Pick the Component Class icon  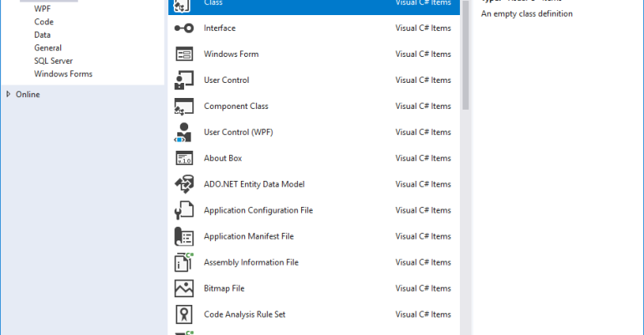click(184, 106)
